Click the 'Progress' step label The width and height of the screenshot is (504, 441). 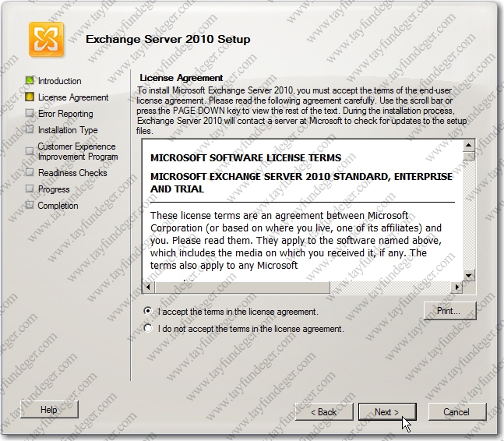click(54, 189)
